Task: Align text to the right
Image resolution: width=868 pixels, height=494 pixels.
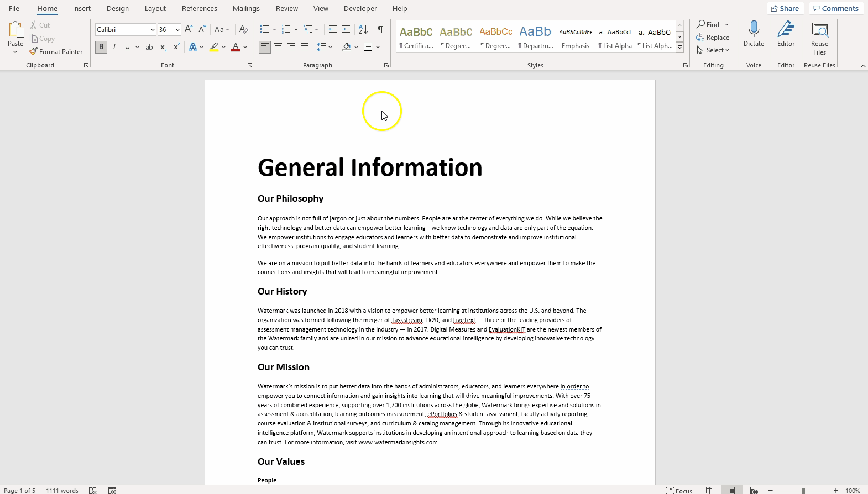Action: click(x=291, y=48)
